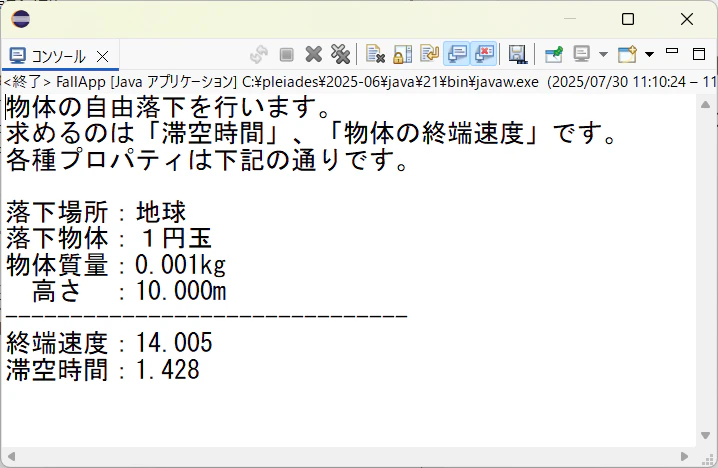The height and width of the screenshot is (468, 718).
Task: Open Display Selected Console dropdown arrow
Action: (x=604, y=54)
